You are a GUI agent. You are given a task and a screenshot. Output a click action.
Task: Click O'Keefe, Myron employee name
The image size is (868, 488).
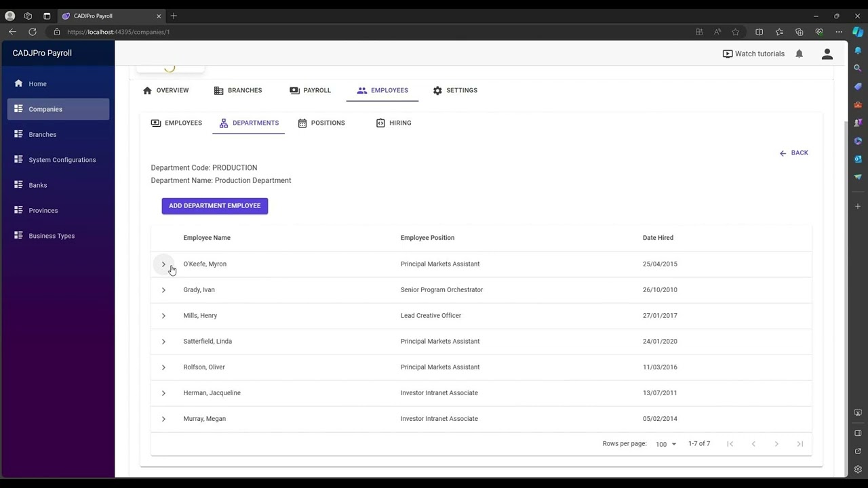[205, 264]
